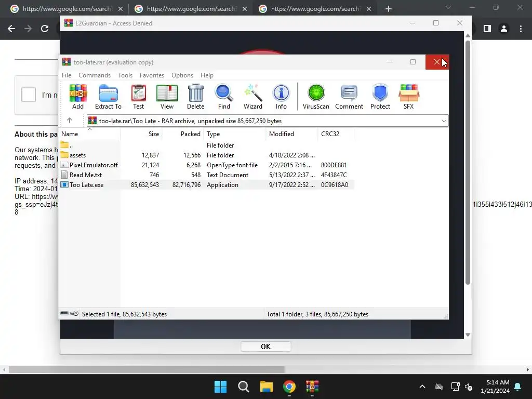Close the too-late.rar WinRAR window
532x399 pixels.
click(437, 62)
